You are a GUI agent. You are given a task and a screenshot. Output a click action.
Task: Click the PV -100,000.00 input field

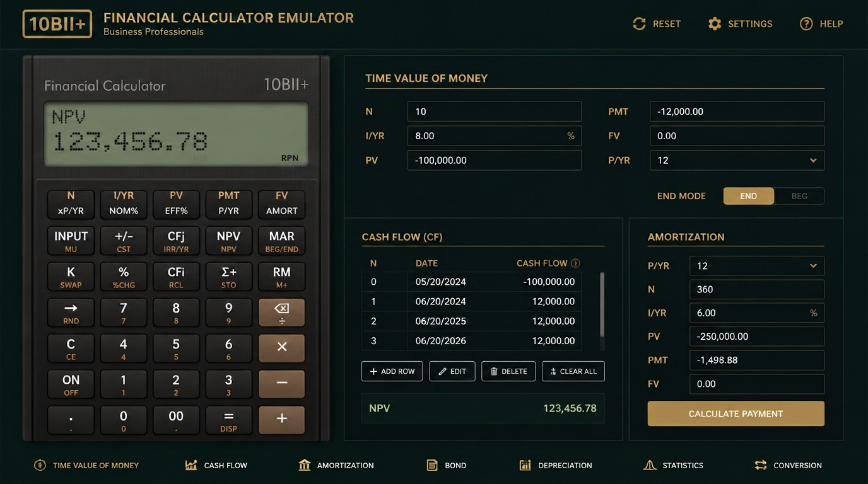click(x=495, y=160)
